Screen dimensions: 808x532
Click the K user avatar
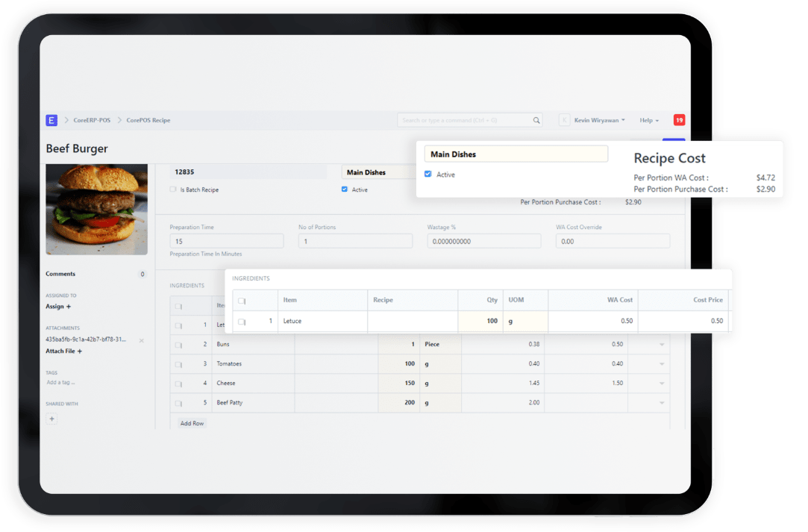[x=564, y=120]
